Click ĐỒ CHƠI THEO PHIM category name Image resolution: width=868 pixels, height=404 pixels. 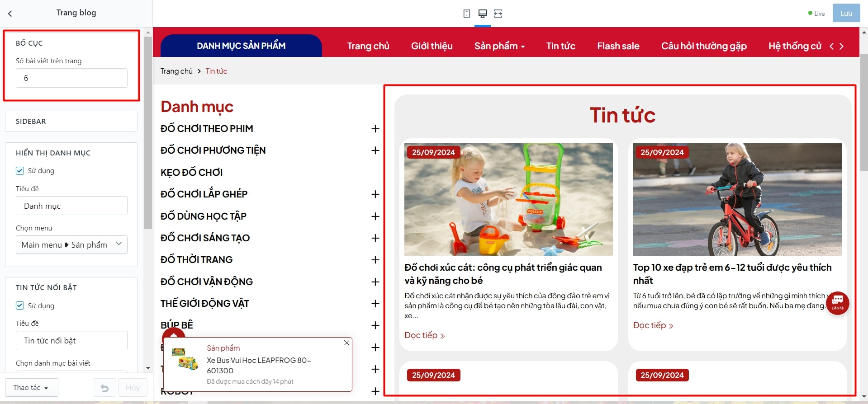[x=207, y=129]
